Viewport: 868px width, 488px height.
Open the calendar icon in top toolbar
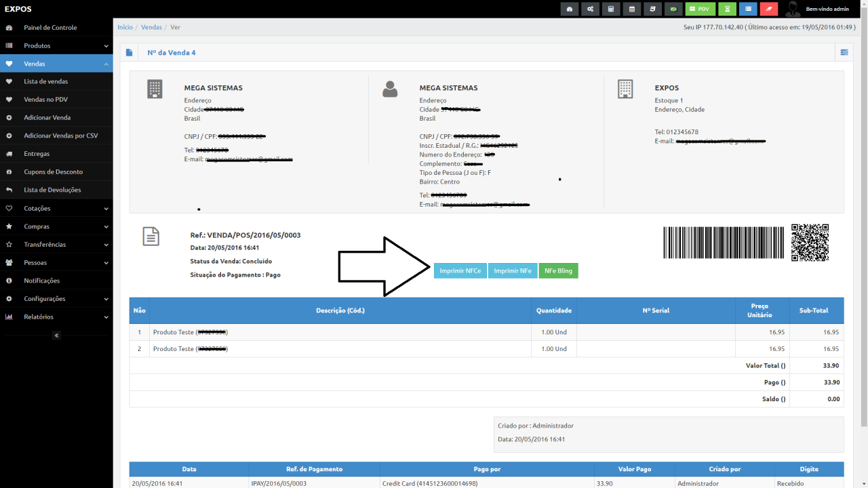(x=632, y=9)
